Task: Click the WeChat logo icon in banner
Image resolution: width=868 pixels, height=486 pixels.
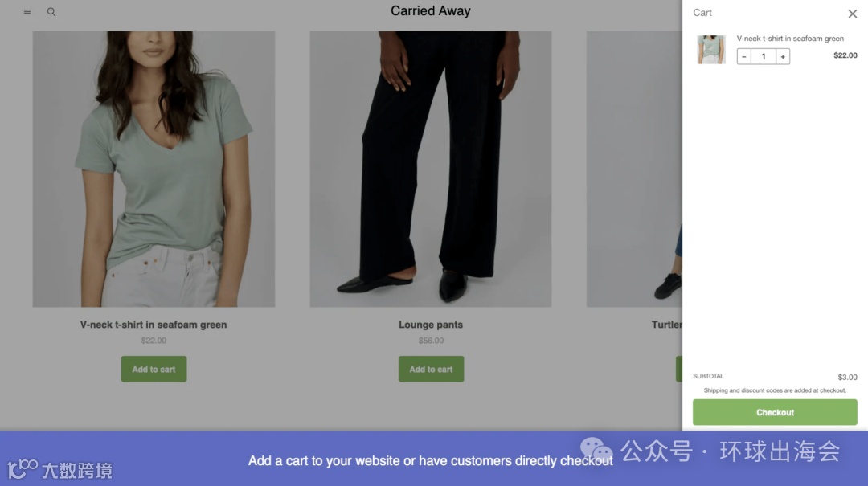Action: [596, 451]
